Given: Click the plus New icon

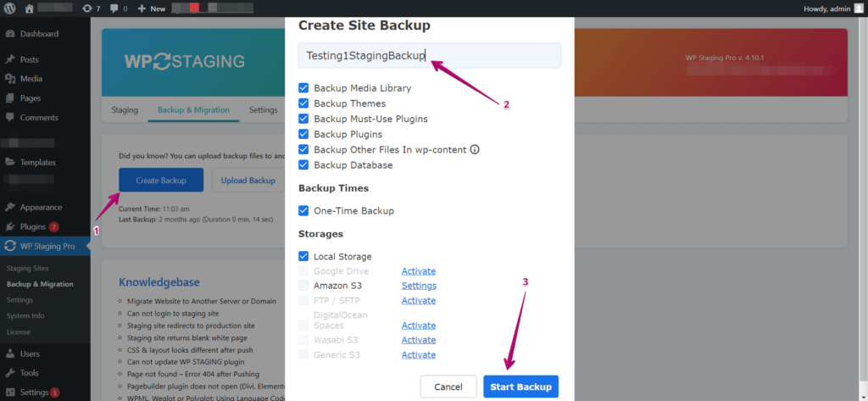Looking at the screenshot, I should [x=142, y=8].
